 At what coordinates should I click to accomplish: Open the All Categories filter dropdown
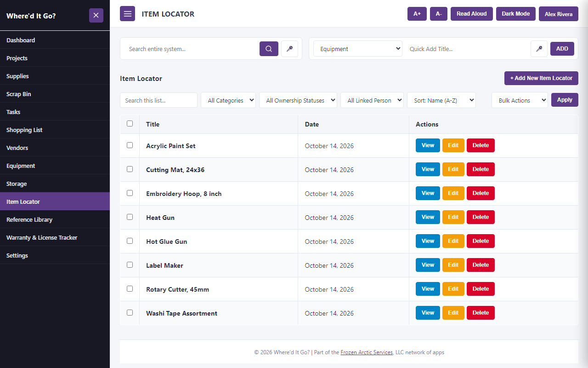pyautogui.click(x=228, y=100)
